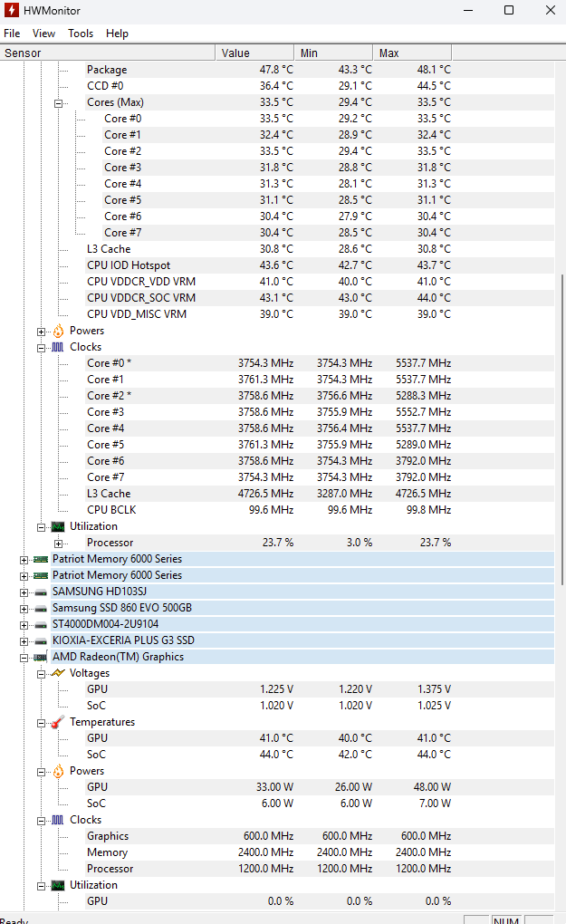Click the vertical scrollbar thumb
The width and height of the screenshot is (566, 924).
coord(561,428)
